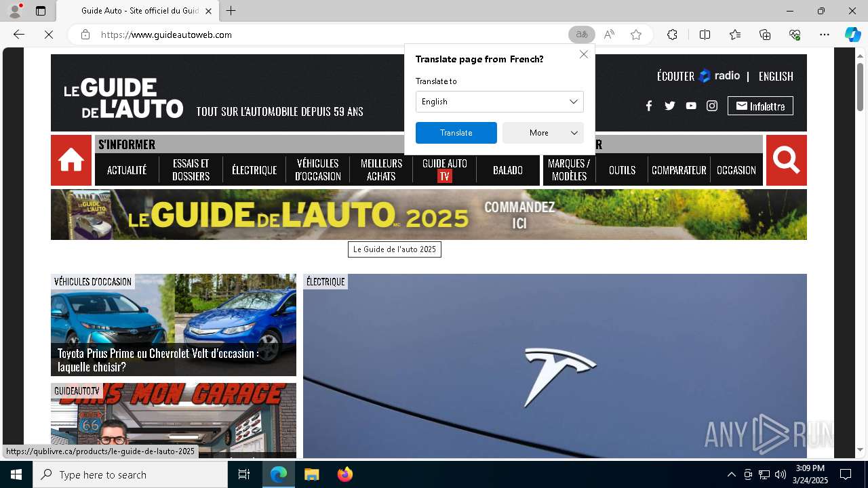Viewport: 868px width, 488px height.
Task: Select the Électrique category tag on Tesla image
Action: click(325, 281)
